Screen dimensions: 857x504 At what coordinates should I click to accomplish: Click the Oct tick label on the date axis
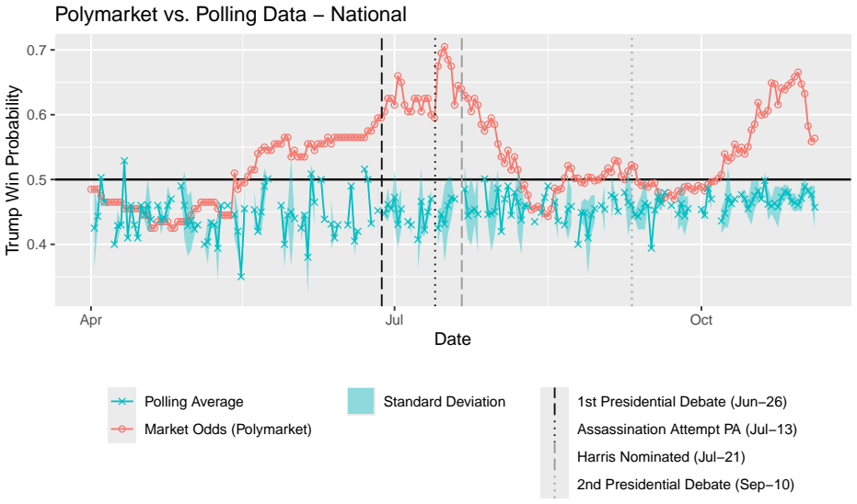tap(701, 319)
